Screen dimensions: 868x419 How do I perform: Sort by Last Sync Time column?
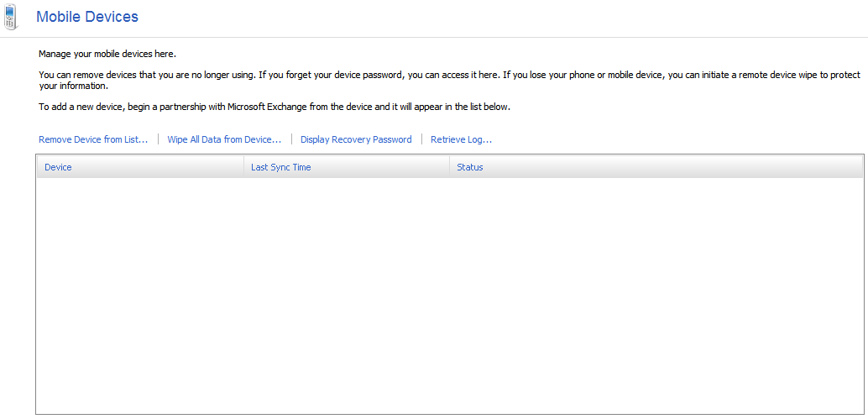tap(280, 167)
